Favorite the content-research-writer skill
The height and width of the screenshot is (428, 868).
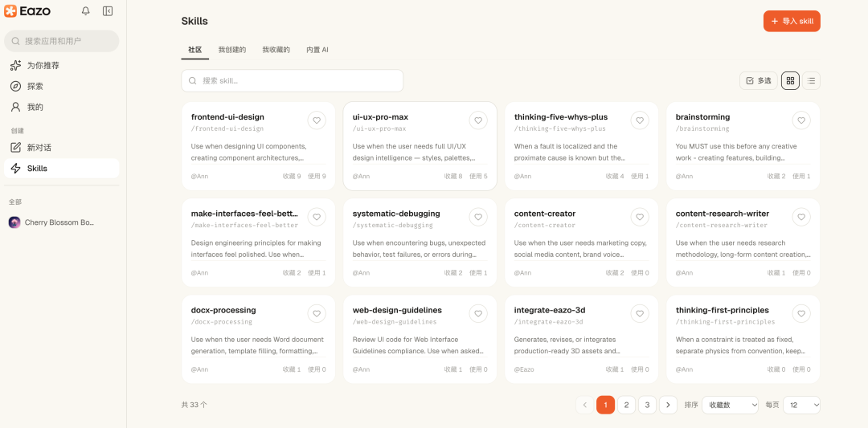pyautogui.click(x=801, y=218)
